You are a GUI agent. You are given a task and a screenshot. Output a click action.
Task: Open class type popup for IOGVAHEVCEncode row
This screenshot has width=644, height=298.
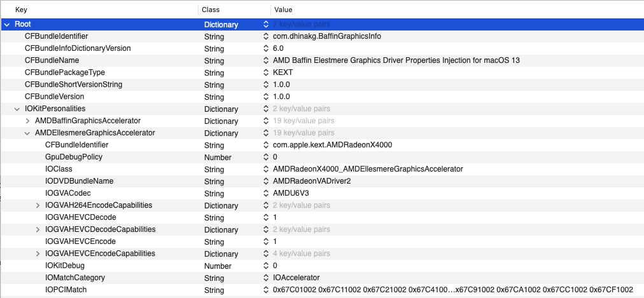click(266, 241)
